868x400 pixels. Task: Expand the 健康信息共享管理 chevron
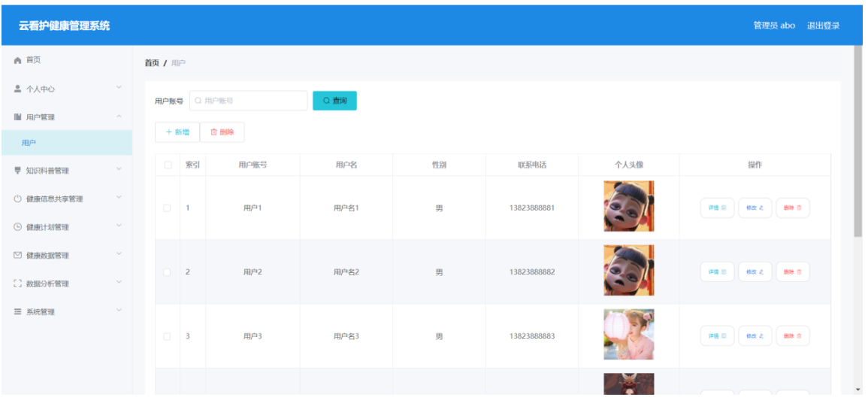pos(119,197)
